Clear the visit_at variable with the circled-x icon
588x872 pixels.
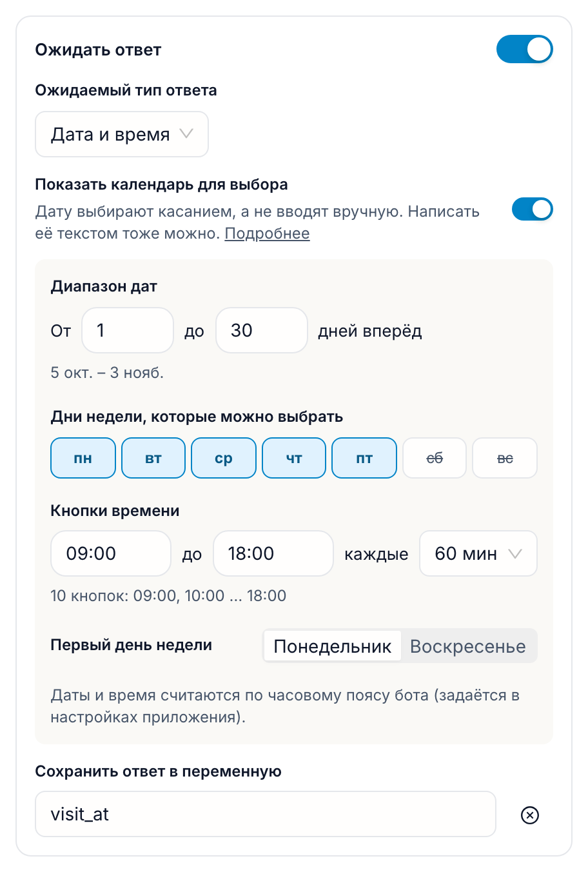pyautogui.click(x=529, y=815)
